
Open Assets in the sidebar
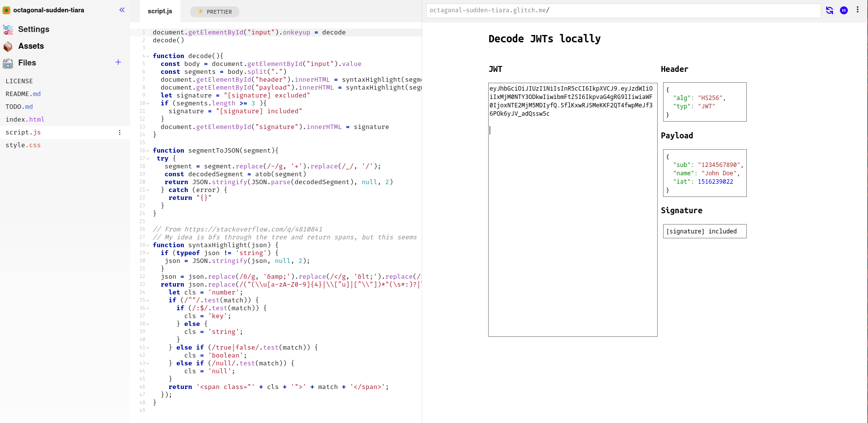coord(31,46)
